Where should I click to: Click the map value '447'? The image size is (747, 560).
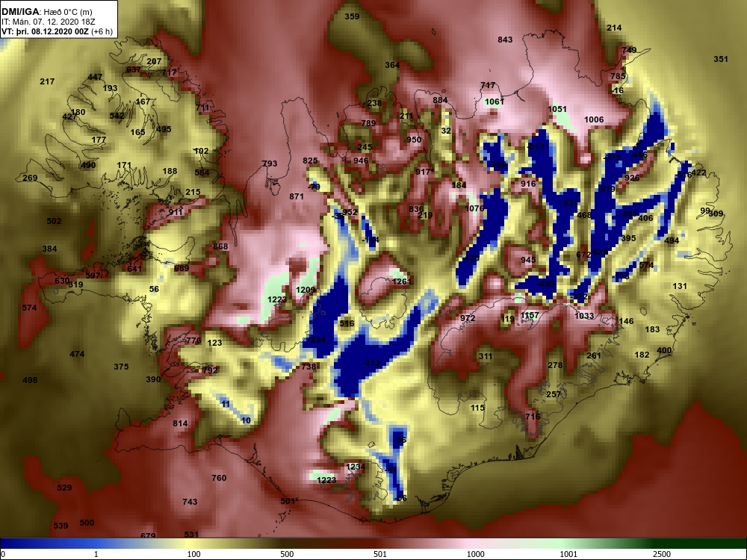coord(95,77)
